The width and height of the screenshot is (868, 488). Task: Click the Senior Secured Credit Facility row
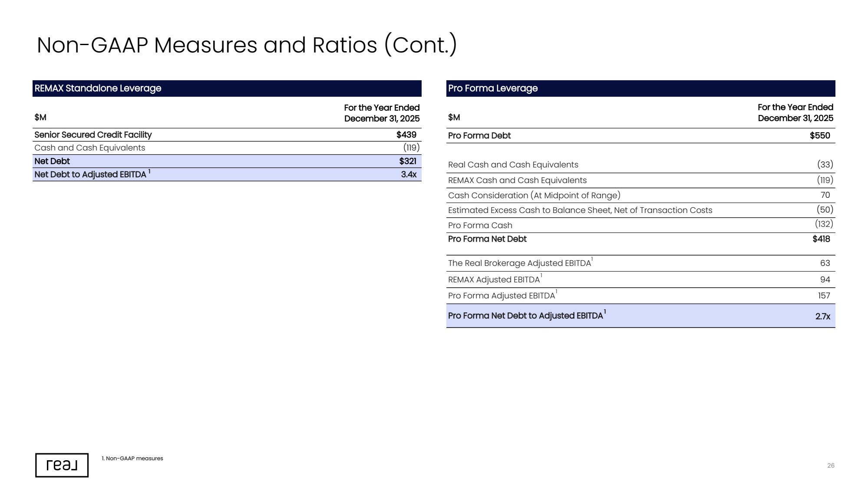pos(227,135)
